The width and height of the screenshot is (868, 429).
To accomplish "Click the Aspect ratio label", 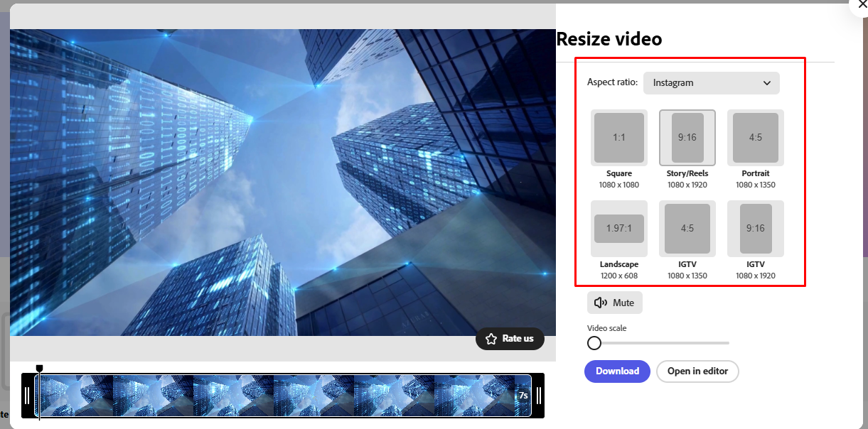I will [612, 82].
